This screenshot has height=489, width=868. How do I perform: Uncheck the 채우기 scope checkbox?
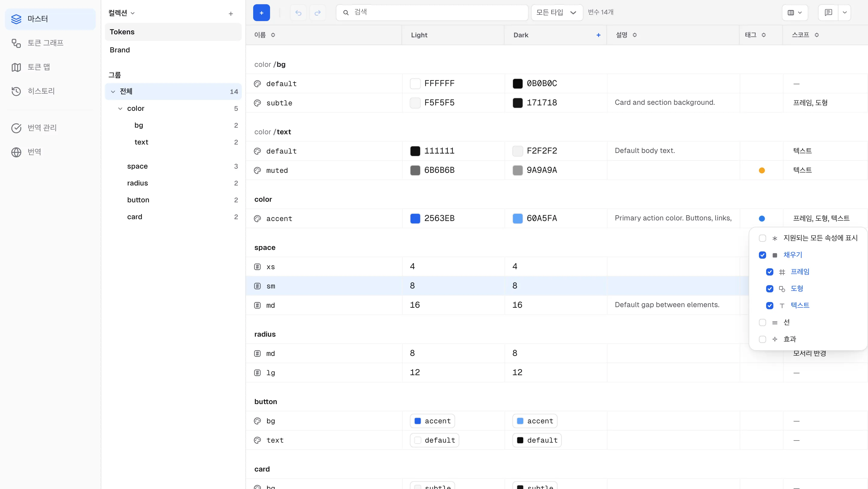(762, 255)
